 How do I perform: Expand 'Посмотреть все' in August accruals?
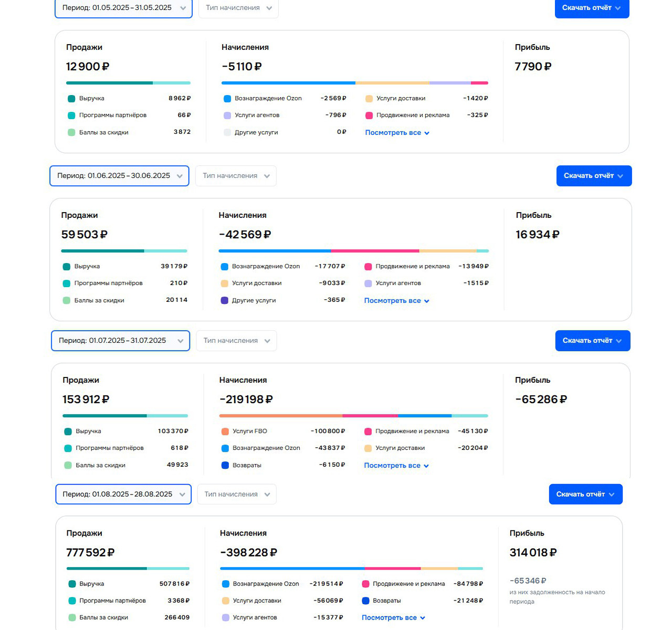coord(393,618)
